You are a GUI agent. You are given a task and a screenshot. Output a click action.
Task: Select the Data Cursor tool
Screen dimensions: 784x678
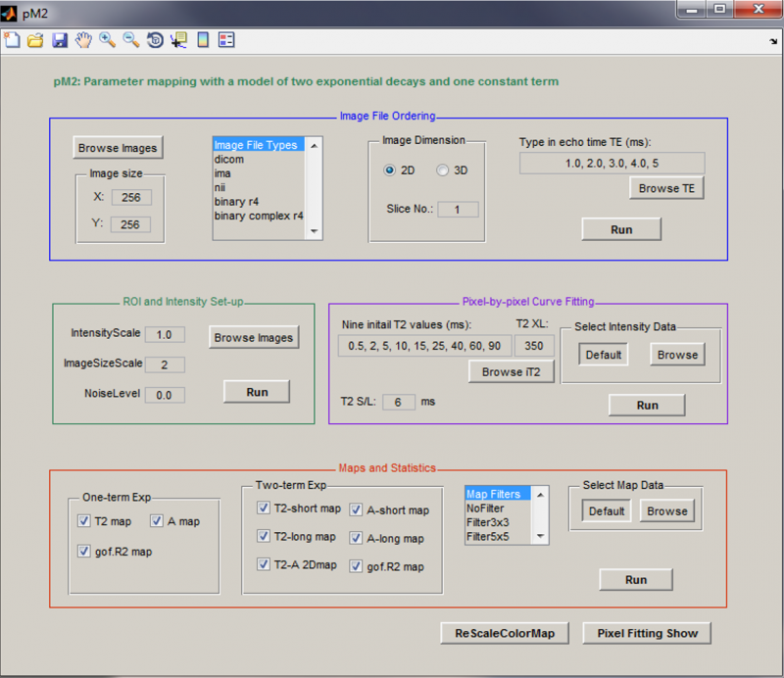click(179, 39)
